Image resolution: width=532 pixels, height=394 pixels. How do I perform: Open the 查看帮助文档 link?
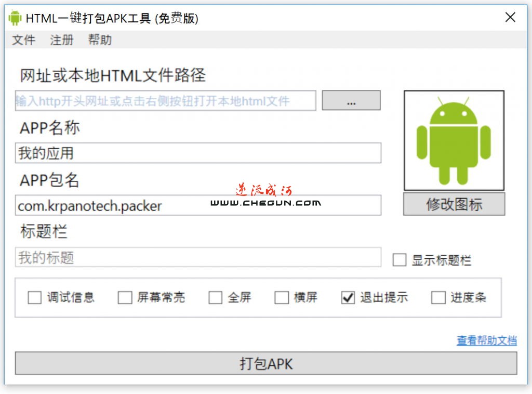point(486,340)
